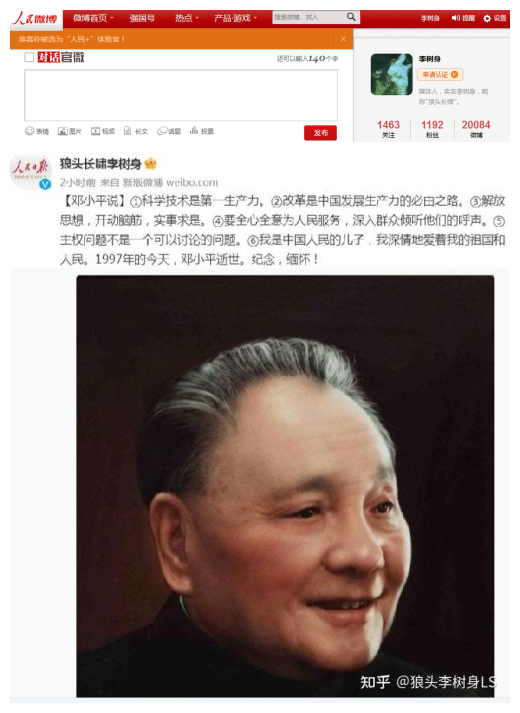Close the orange 人民+ notification banner

coord(343,39)
